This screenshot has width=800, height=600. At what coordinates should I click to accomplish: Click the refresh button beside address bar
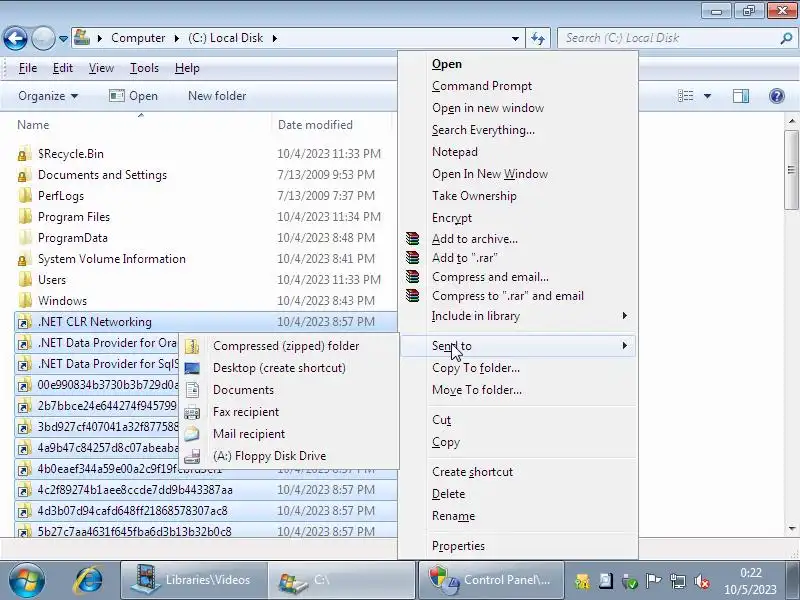[538, 38]
